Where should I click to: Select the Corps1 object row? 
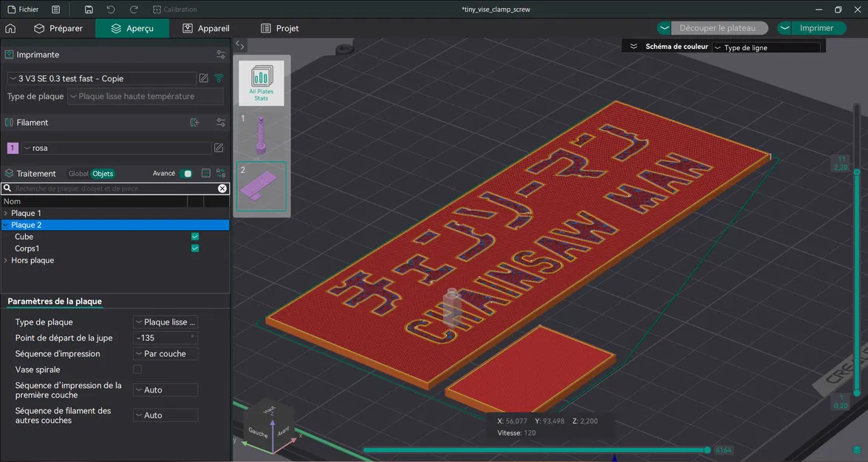click(x=115, y=248)
